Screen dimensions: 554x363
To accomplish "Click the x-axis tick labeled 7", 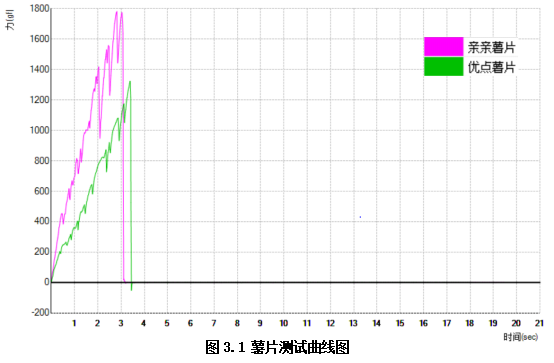I will click(214, 323).
